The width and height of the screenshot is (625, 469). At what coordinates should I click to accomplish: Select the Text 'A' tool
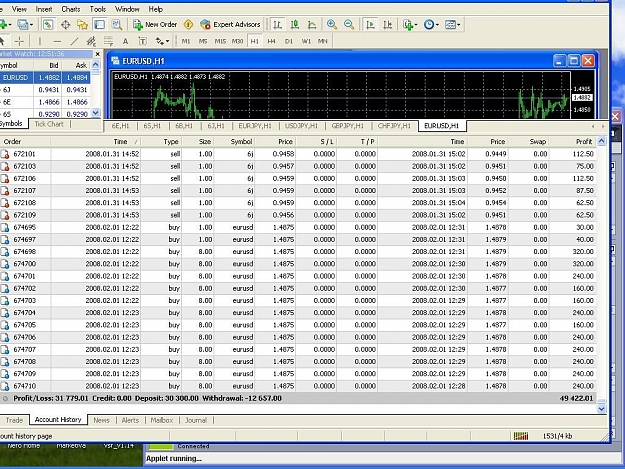coord(125,41)
